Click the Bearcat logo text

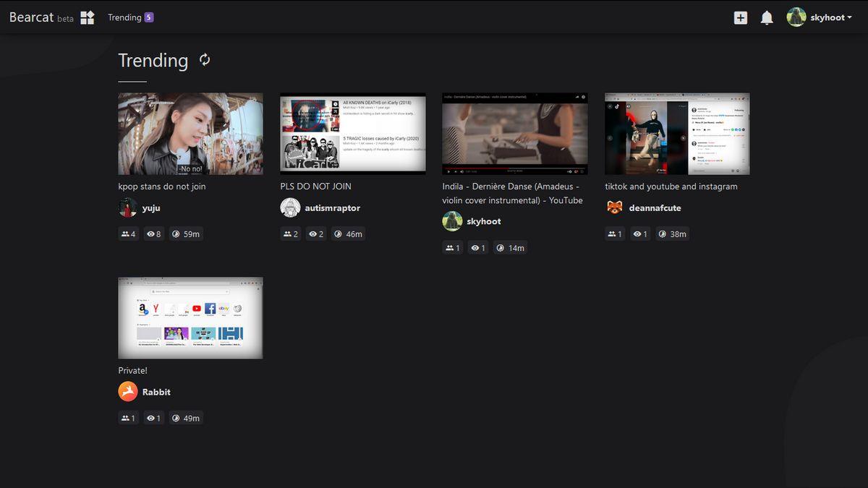[x=31, y=17]
